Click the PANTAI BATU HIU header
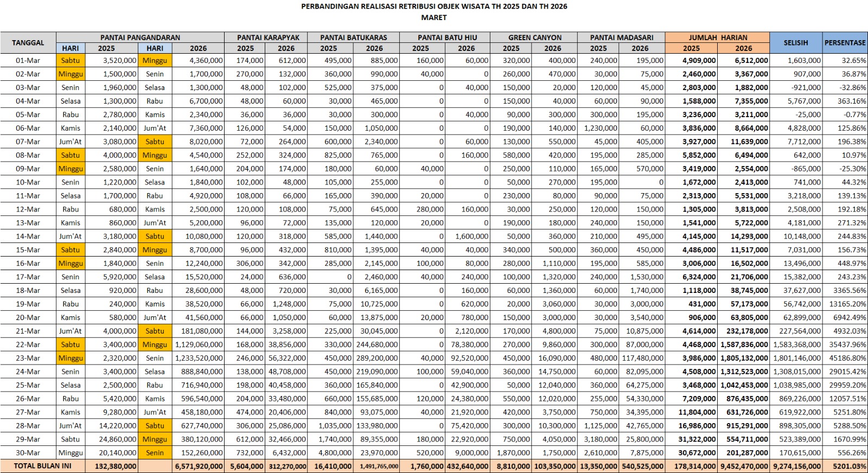 (447, 37)
